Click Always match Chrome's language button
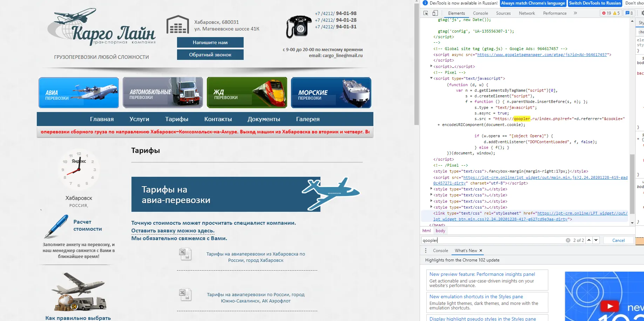The width and height of the screenshot is (644, 321). tap(533, 3)
